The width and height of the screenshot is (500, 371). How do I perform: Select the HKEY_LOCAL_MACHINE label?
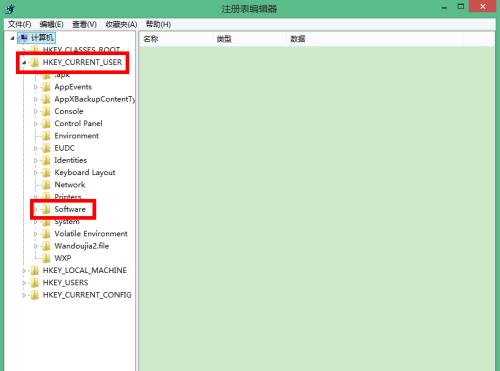85,271
